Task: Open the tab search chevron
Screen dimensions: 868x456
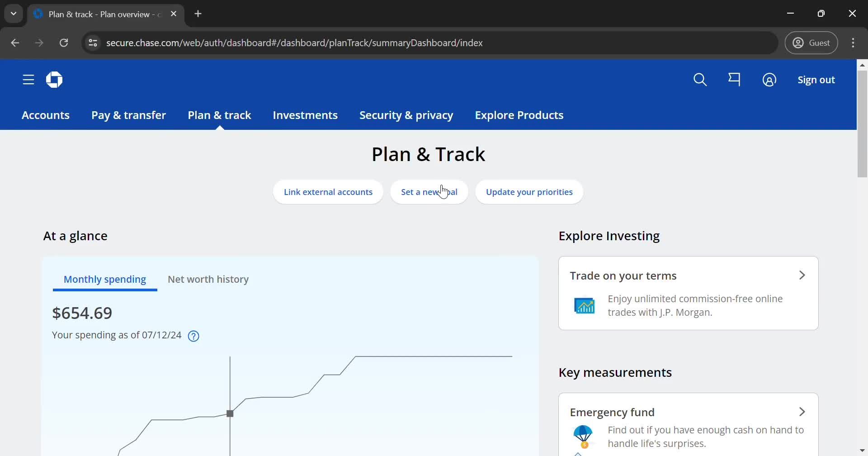Action: [x=13, y=13]
